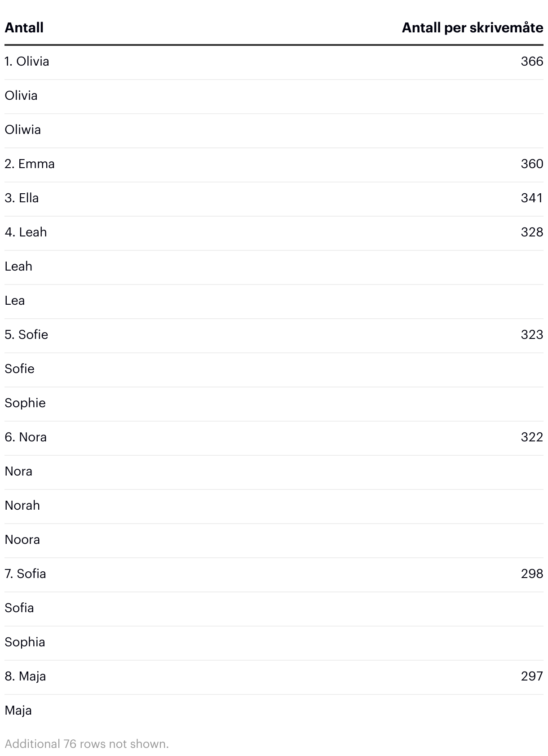Click the count 298 for Sofia
Screen dimensions: 548x756
click(x=532, y=574)
